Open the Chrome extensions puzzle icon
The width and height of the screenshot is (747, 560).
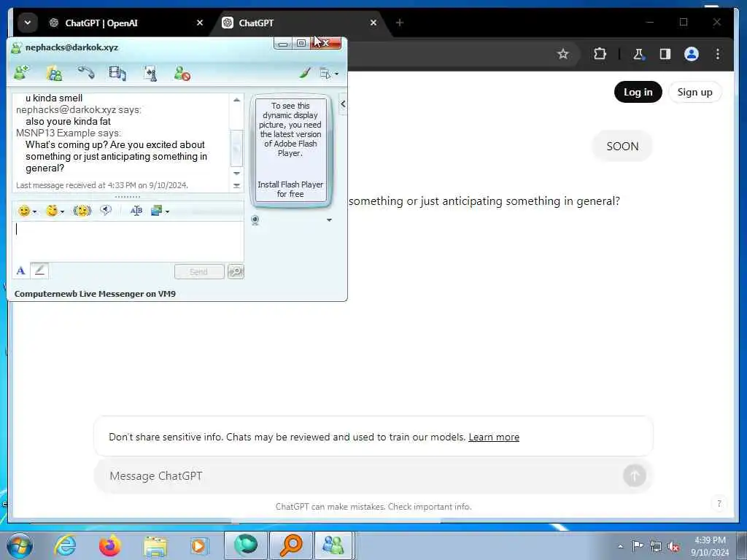[600, 54]
